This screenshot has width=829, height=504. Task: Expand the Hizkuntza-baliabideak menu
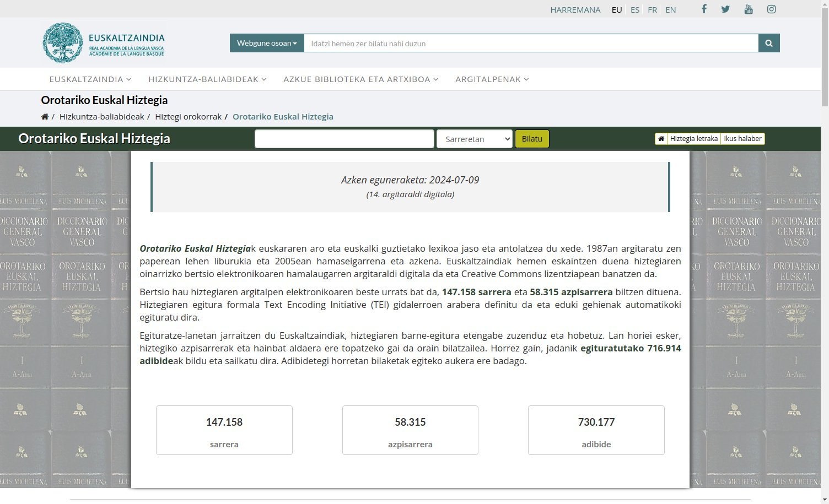click(x=207, y=79)
